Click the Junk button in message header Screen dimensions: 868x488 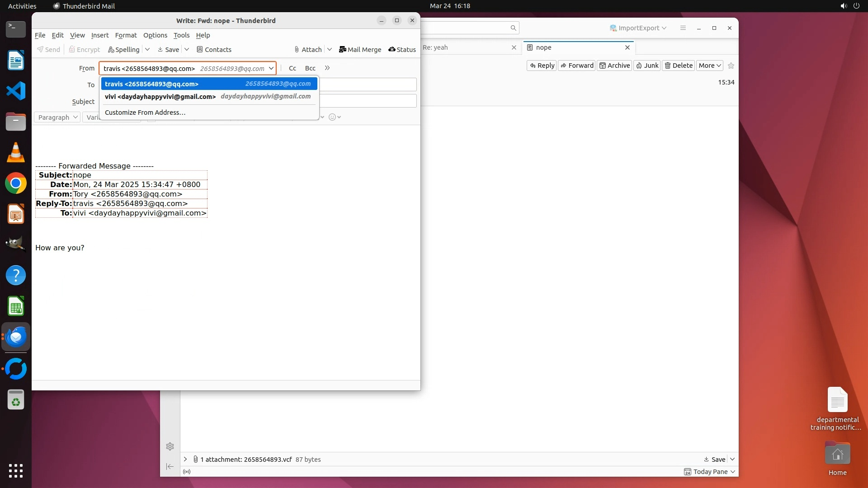(x=647, y=66)
